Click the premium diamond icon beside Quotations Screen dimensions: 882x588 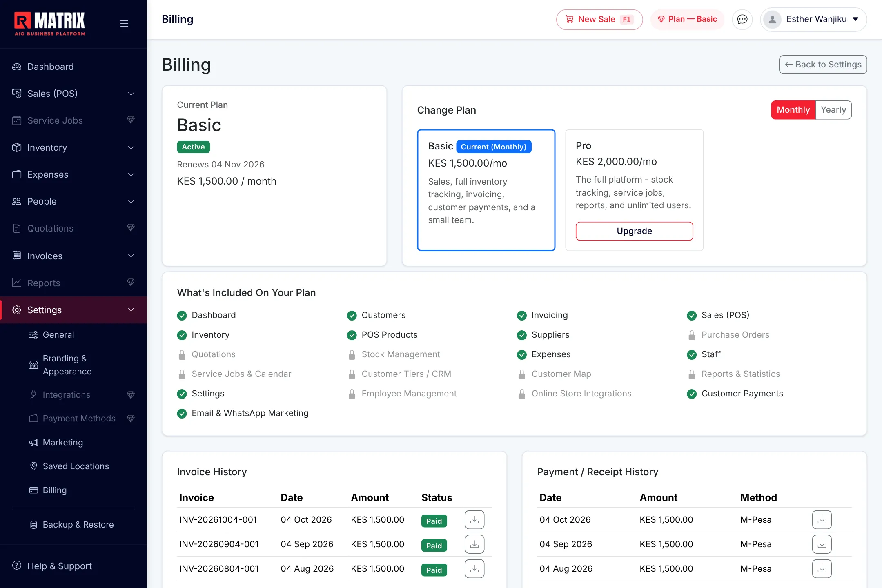[131, 228]
